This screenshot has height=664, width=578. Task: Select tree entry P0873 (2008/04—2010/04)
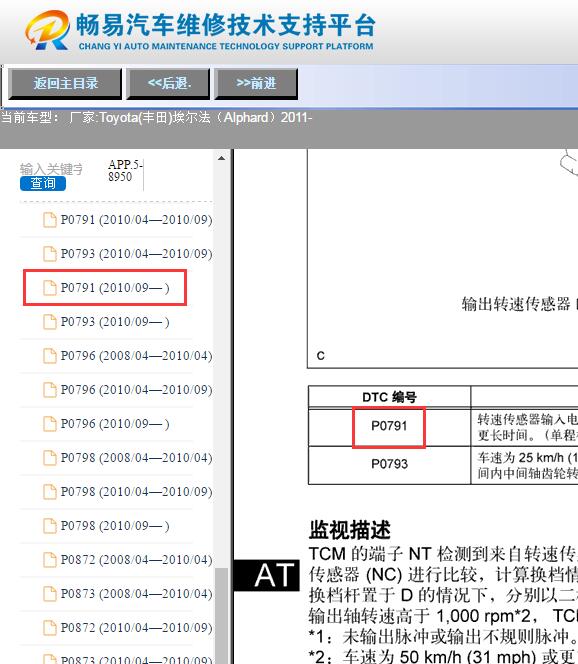[136, 594]
